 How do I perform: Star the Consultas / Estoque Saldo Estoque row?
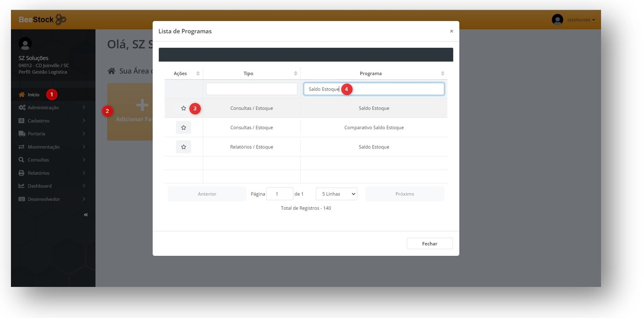pos(183,108)
